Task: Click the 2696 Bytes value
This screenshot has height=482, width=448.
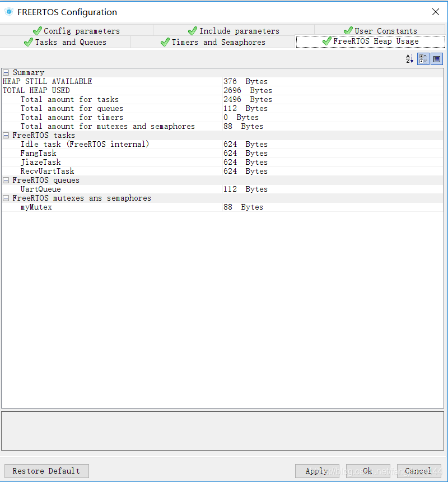Action: [248, 90]
